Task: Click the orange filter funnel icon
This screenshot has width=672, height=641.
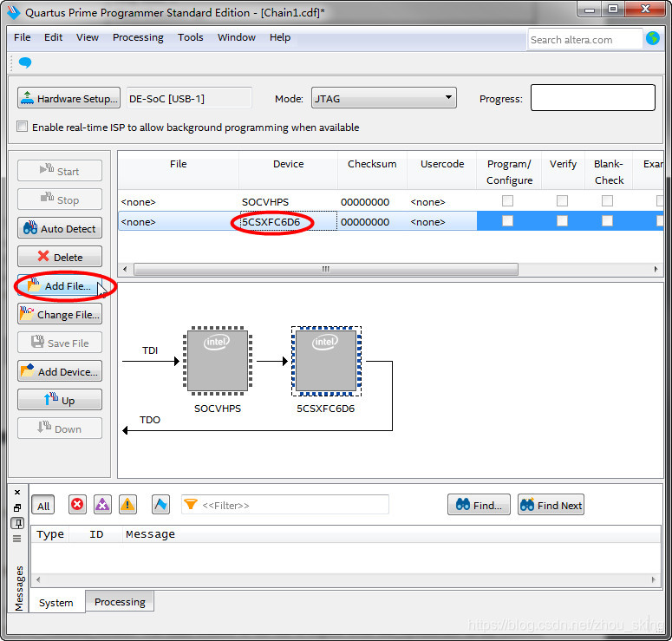Action: [191, 504]
